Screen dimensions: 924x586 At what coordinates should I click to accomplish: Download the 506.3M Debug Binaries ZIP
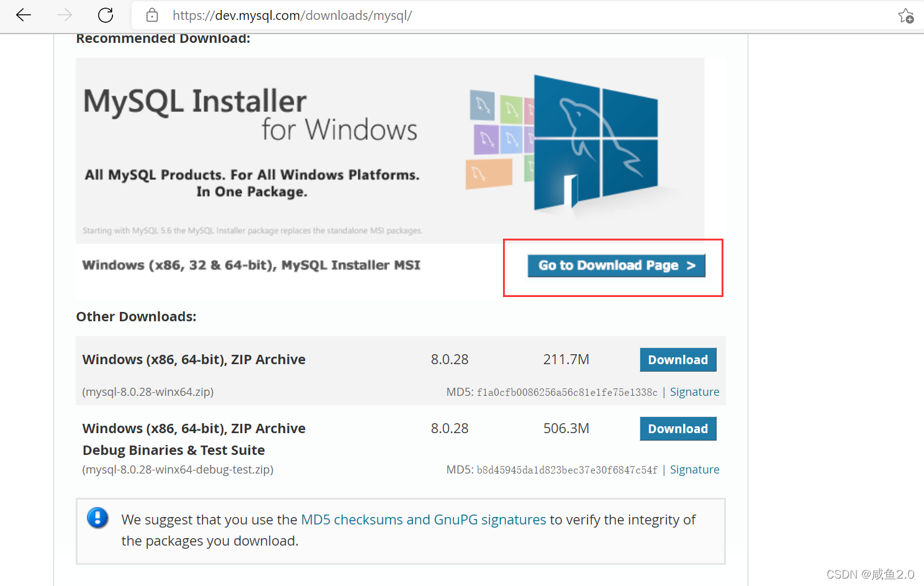[x=678, y=429]
